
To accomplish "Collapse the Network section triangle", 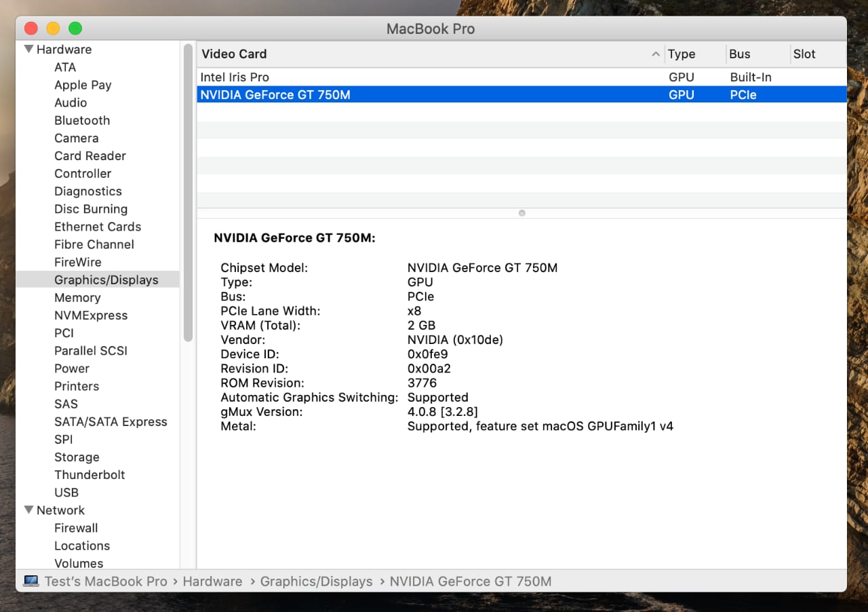I will tap(28, 510).
